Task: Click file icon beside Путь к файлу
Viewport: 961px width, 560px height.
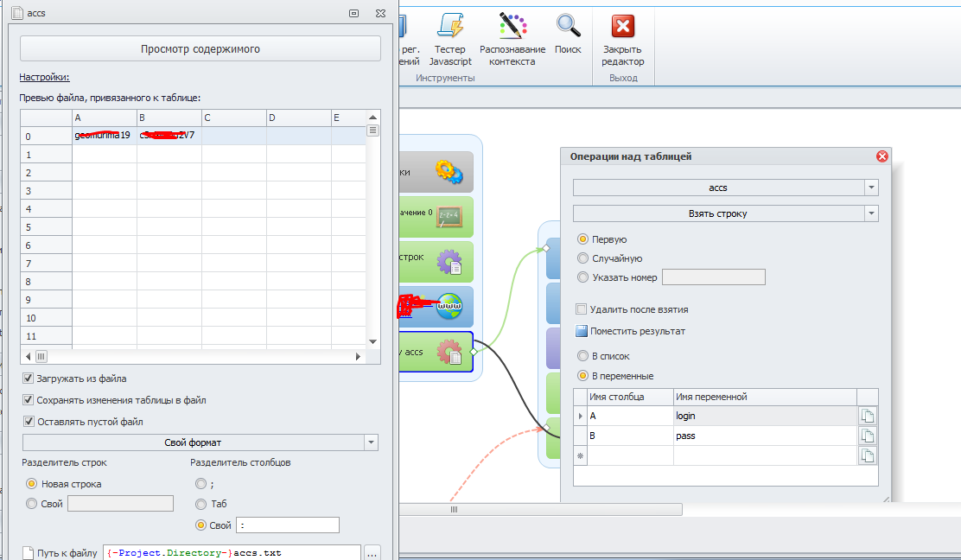Action: [28, 553]
